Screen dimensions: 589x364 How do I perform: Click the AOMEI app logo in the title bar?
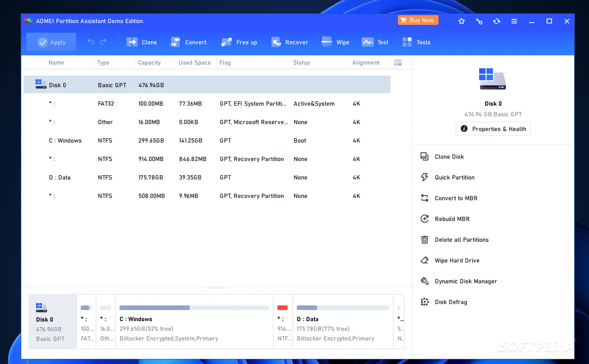pos(29,21)
